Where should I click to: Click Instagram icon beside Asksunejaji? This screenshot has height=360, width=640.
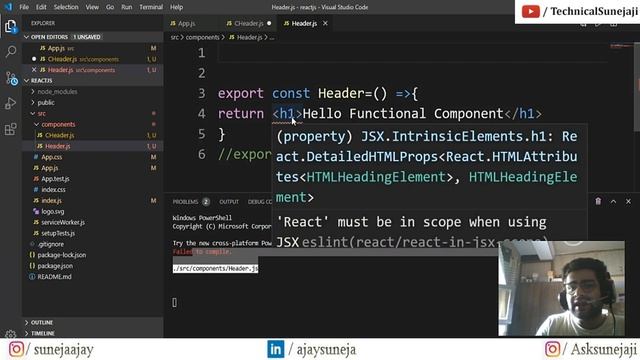pyautogui.click(x=552, y=349)
